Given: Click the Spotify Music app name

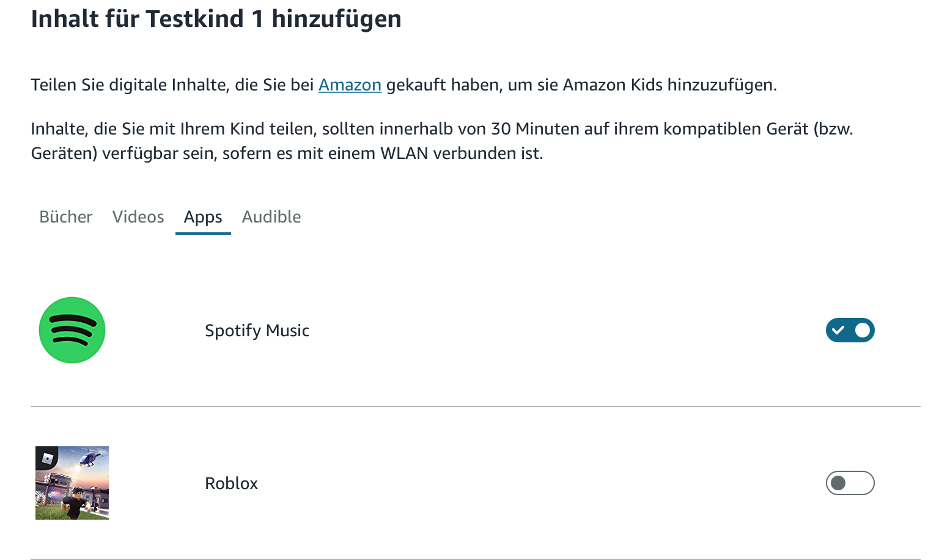Looking at the screenshot, I should click(257, 331).
